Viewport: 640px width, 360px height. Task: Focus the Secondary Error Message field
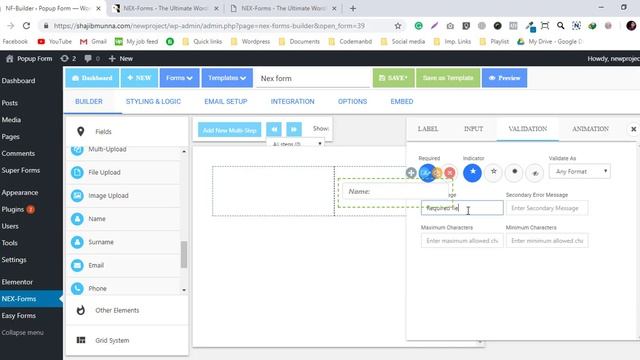[547, 208]
